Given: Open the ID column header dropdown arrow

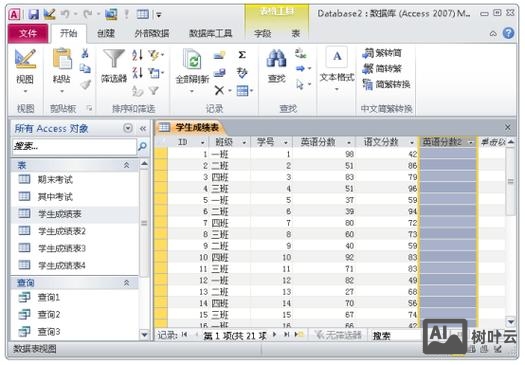Looking at the screenshot, I should tap(203, 143).
